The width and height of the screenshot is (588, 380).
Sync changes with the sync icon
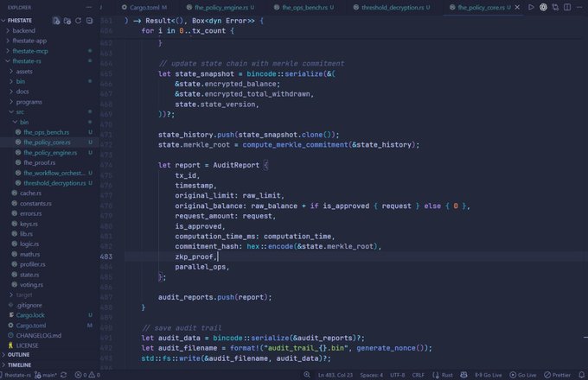(x=64, y=375)
